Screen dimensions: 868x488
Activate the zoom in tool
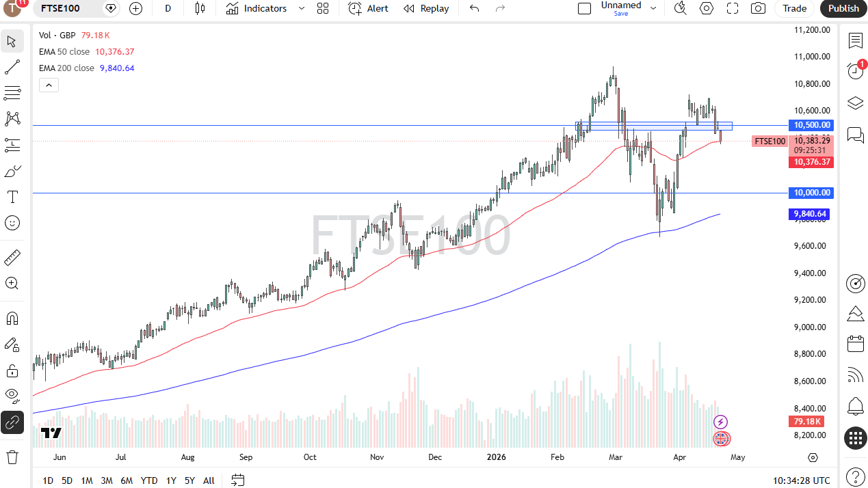pyautogui.click(x=12, y=283)
